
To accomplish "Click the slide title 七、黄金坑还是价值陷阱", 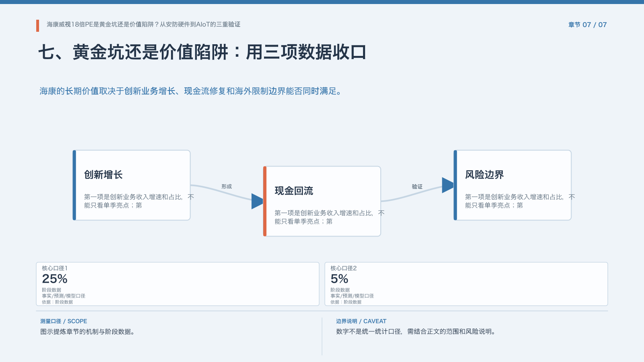I will tap(202, 52).
